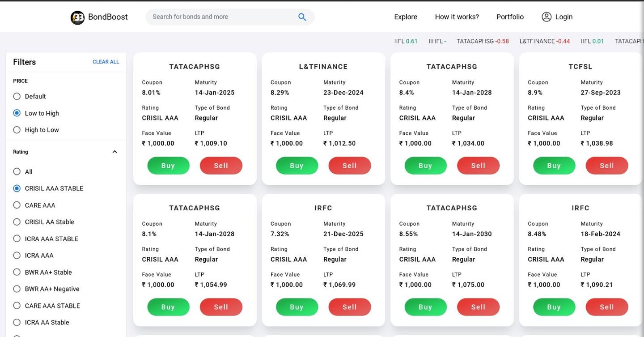The image size is (644, 337).
Task: Select ICRA AAA rating filter
Action: (x=17, y=256)
